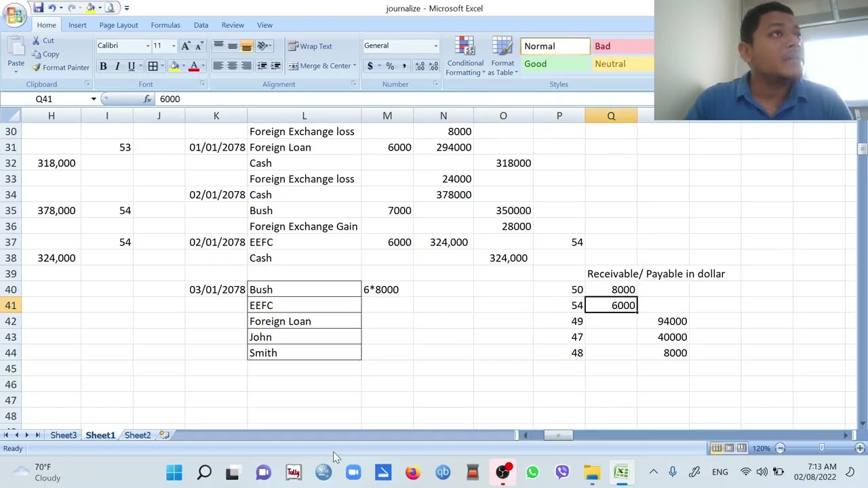Open Windows Start menu on taskbar

click(x=174, y=472)
